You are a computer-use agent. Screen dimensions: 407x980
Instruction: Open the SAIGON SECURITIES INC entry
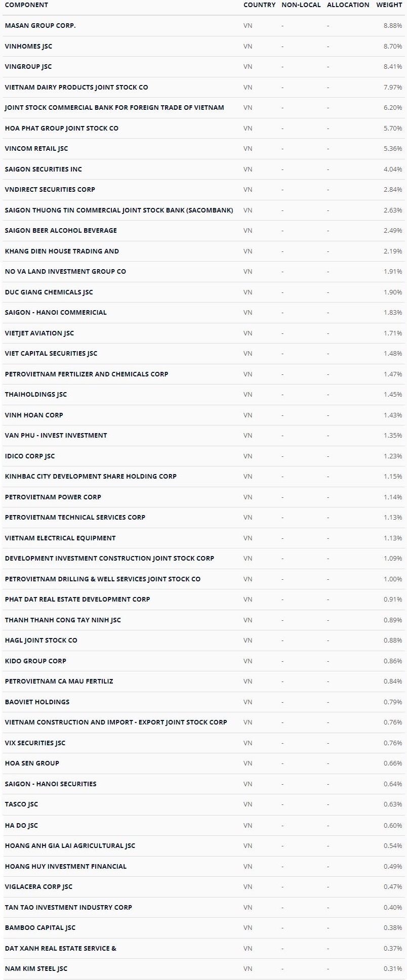point(43,169)
